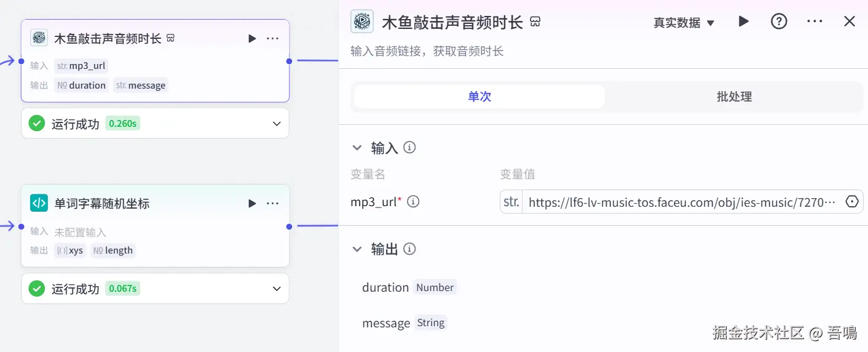Click the 0.260s timing badge

point(123,124)
